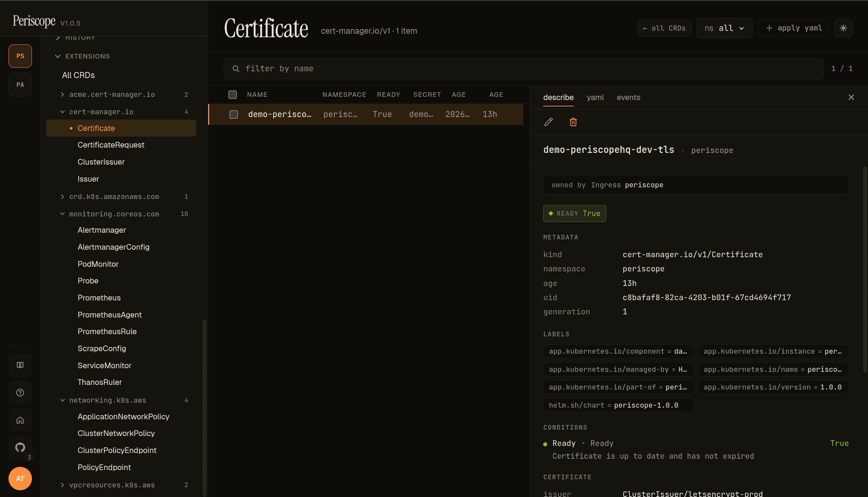Image resolution: width=868 pixels, height=497 pixels.
Task: Expand the crd.k8s.amazonaws.com group
Action: (x=125, y=197)
